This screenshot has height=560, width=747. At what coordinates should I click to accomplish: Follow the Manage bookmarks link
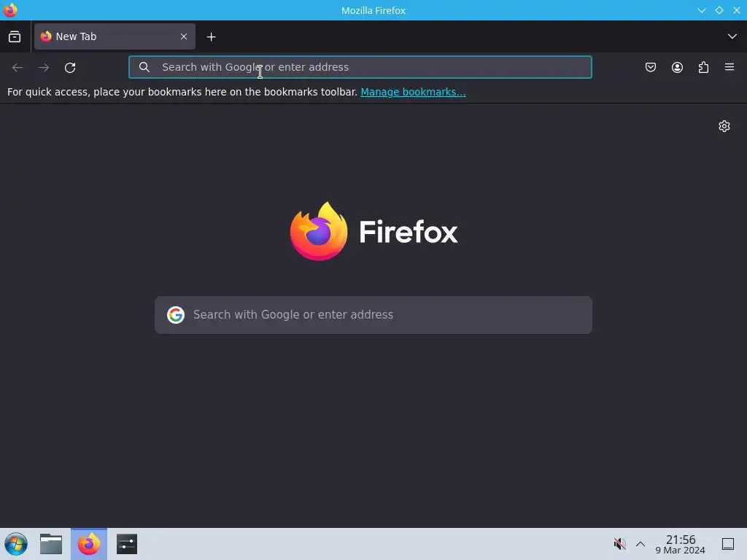point(413,92)
